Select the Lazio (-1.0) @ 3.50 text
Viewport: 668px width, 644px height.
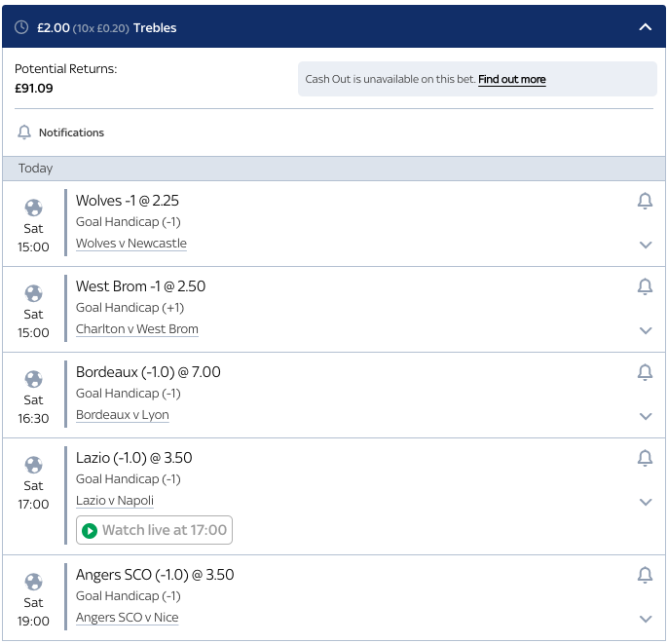[133, 458]
